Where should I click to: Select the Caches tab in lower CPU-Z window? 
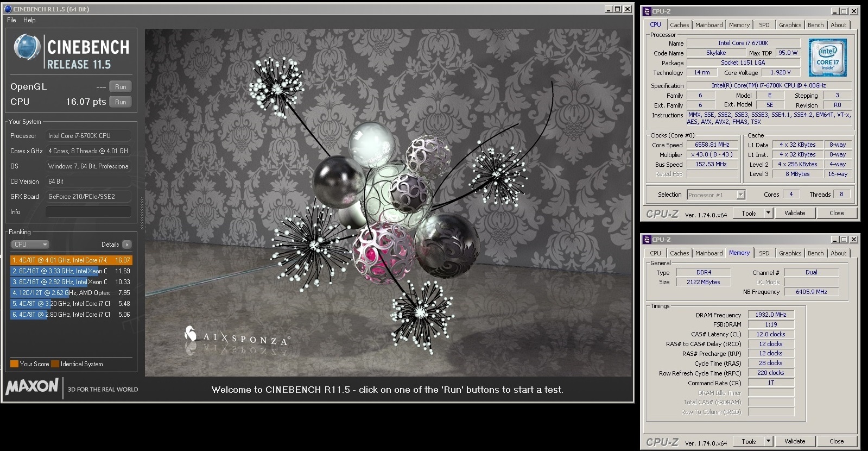[679, 253]
